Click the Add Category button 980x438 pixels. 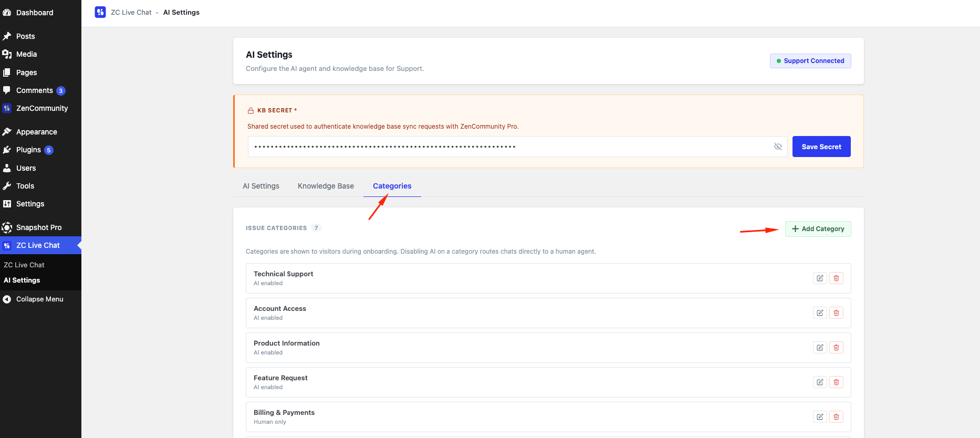pos(818,229)
